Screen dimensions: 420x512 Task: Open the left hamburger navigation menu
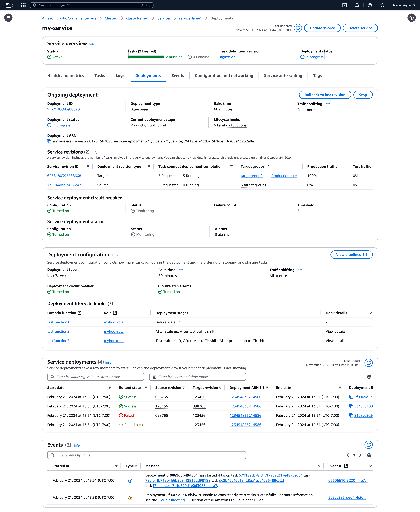coord(8,18)
